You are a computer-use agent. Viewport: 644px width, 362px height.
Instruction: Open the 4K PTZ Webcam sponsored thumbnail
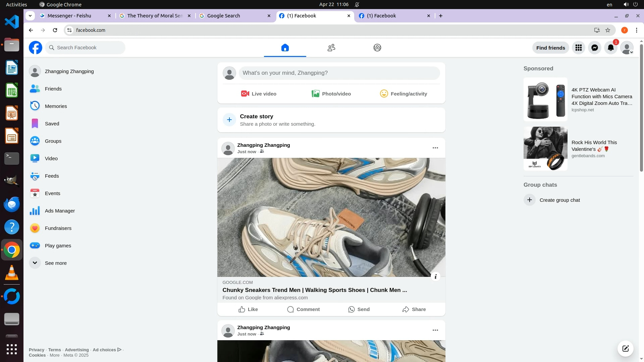click(545, 100)
